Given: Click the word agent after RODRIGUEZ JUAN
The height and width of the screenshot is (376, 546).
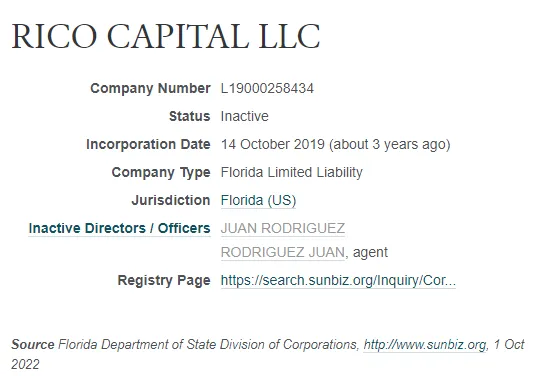Looking at the screenshot, I should click(x=370, y=253).
